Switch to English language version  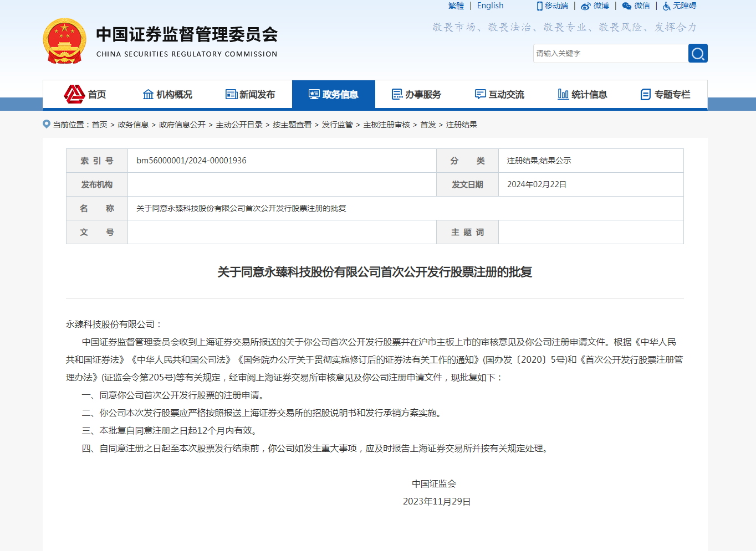490,6
